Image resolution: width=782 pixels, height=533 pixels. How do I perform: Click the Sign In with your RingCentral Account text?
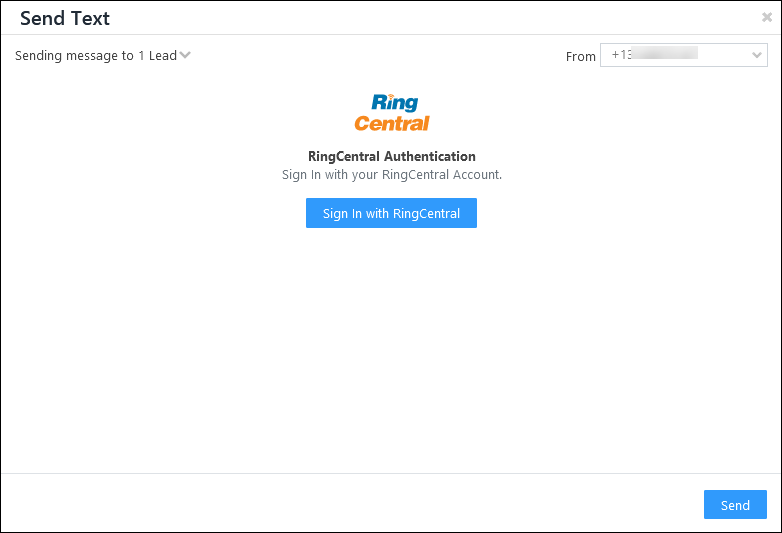(391, 175)
